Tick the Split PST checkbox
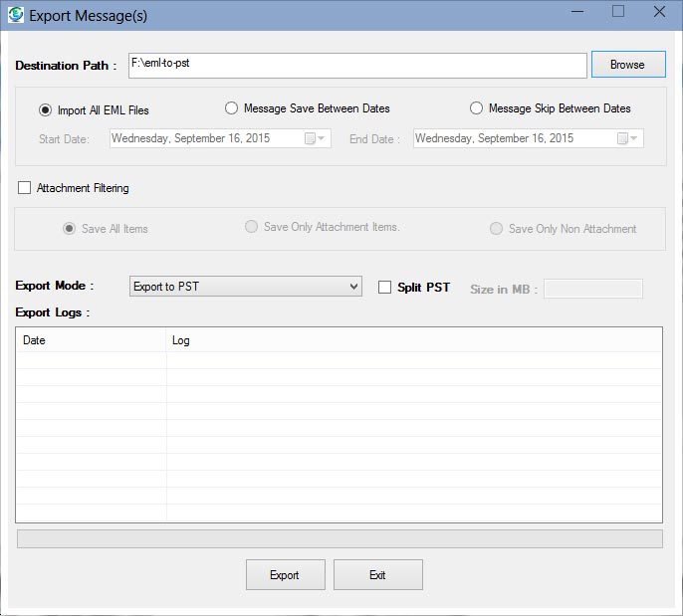The height and width of the screenshot is (616, 683). point(385,288)
